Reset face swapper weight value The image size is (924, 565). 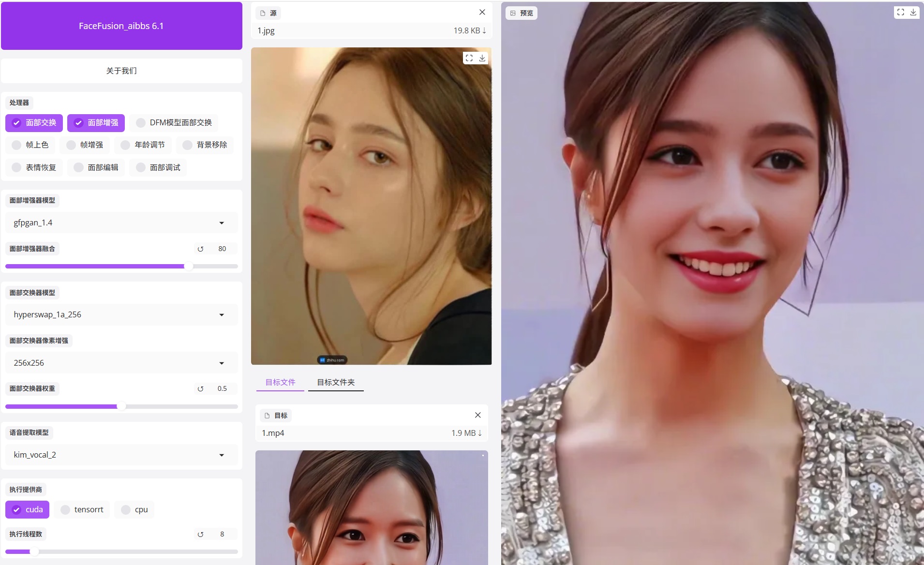point(200,389)
